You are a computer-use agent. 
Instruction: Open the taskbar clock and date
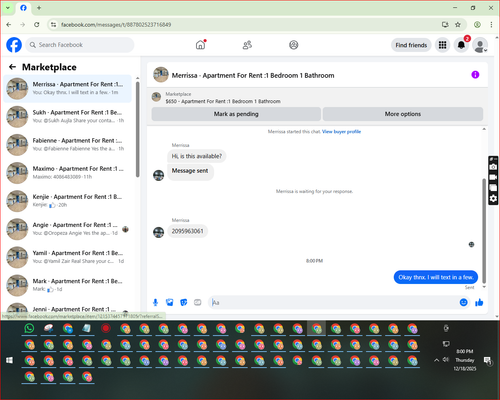coord(465,360)
